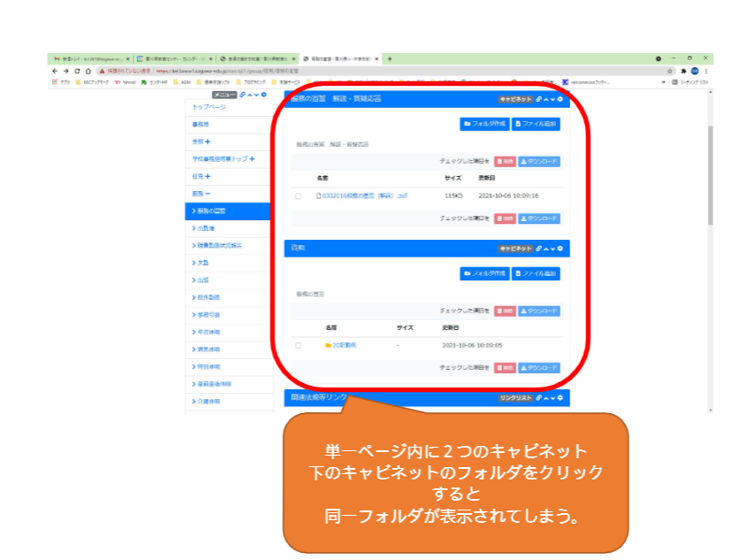Image resolution: width=749 pixels, height=560 pixels.
Task: Click link icon in 資料 cabinet header
Action: coord(539,249)
